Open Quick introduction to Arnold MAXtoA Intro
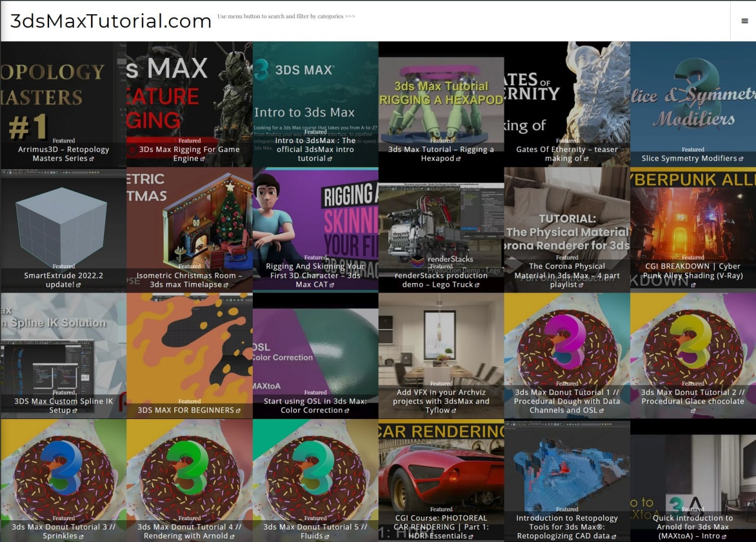This screenshot has height=542, width=756. (693, 527)
